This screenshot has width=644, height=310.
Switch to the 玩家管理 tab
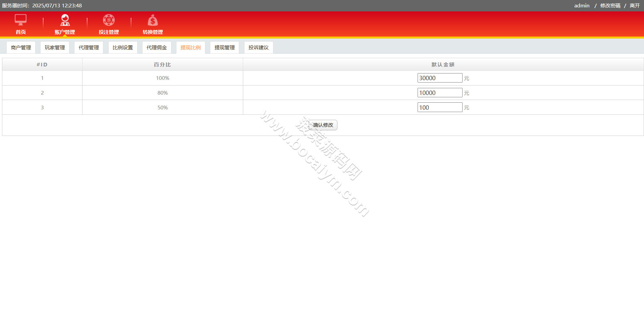click(55, 48)
